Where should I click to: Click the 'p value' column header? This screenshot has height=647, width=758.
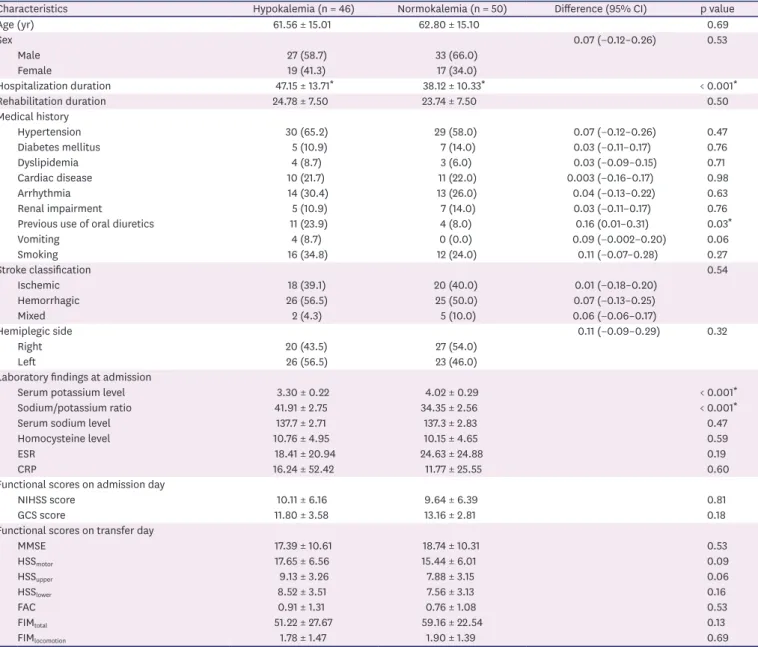tap(717, 9)
